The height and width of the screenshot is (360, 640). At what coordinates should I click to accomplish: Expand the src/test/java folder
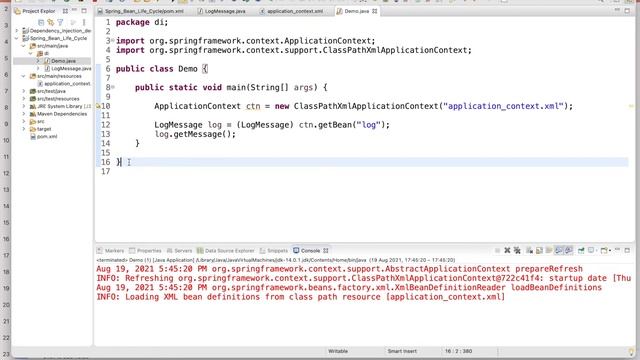click(24, 91)
